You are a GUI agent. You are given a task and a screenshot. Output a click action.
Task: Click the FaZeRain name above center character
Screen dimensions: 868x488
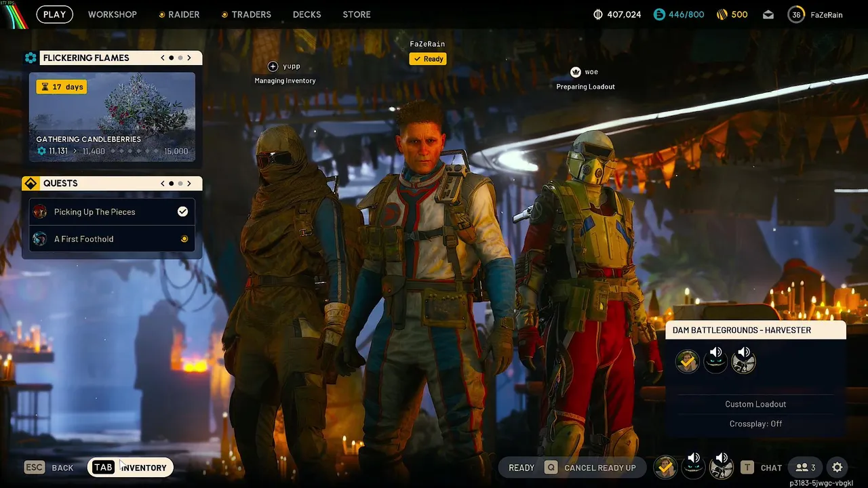(427, 44)
